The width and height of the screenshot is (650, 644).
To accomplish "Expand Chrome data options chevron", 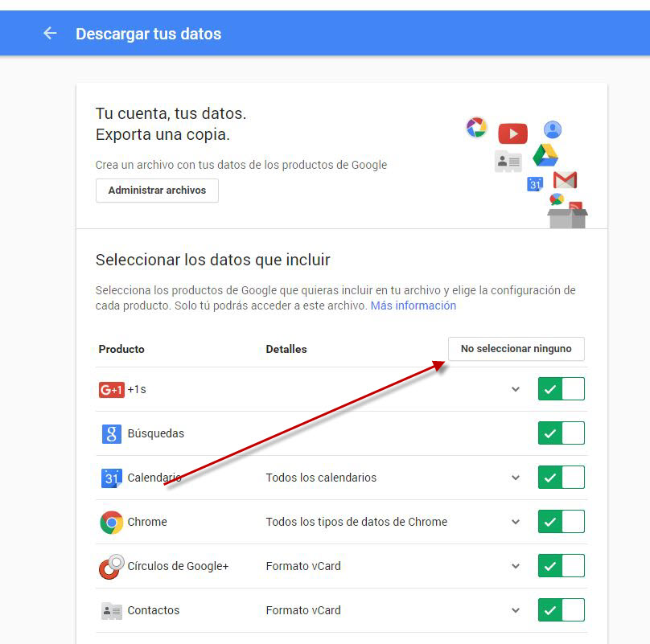I will (516, 522).
